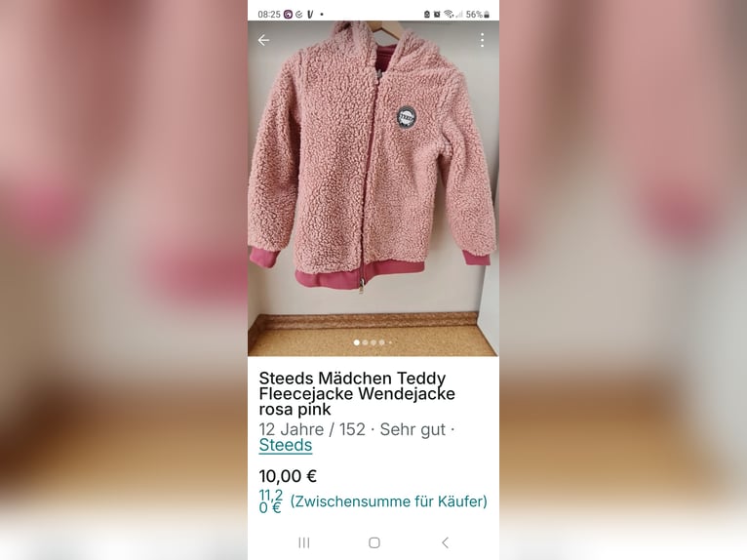
Task: Tap the alarm clock status icon
Action: 437,15
